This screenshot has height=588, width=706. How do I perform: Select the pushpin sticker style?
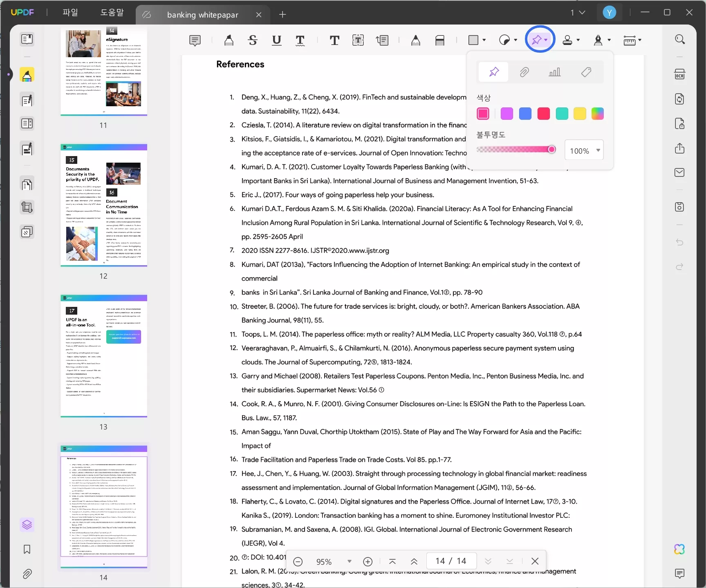coord(494,72)
